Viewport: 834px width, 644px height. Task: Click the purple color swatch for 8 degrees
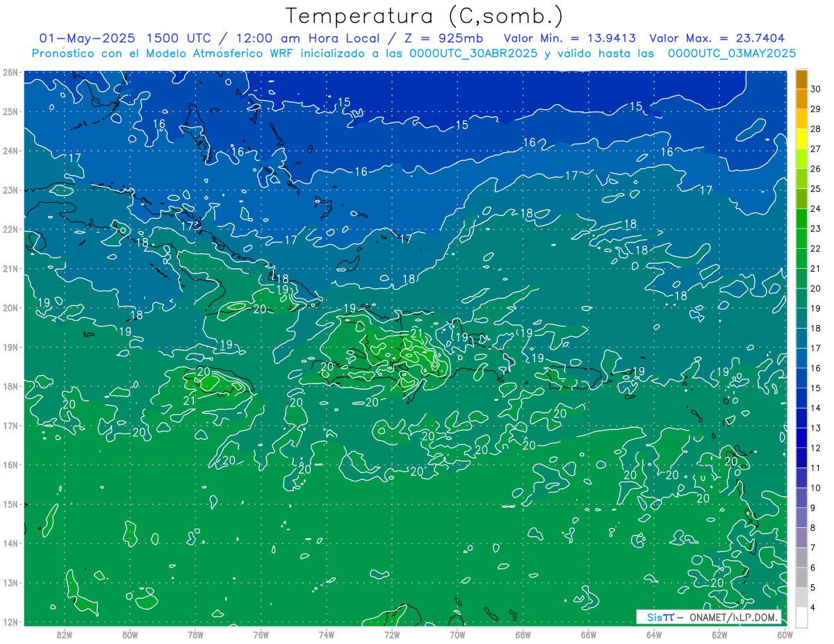[801, 518]
